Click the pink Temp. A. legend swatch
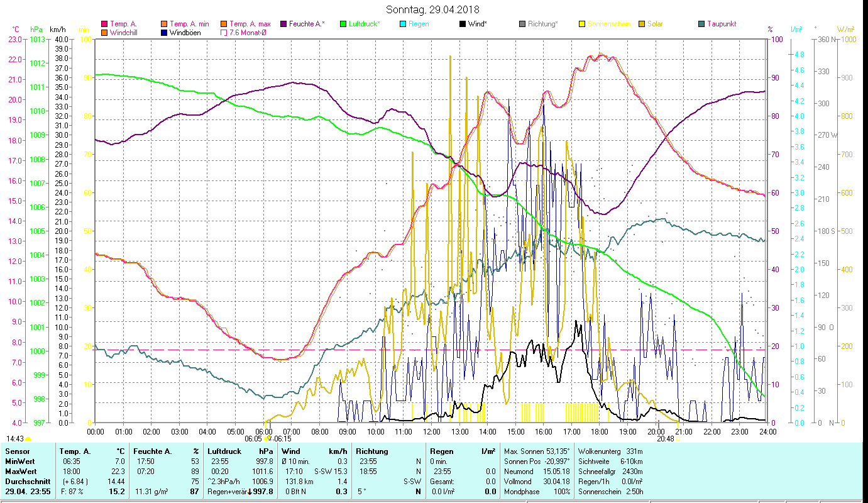868x503 pixels. click(x=104, y=25)
